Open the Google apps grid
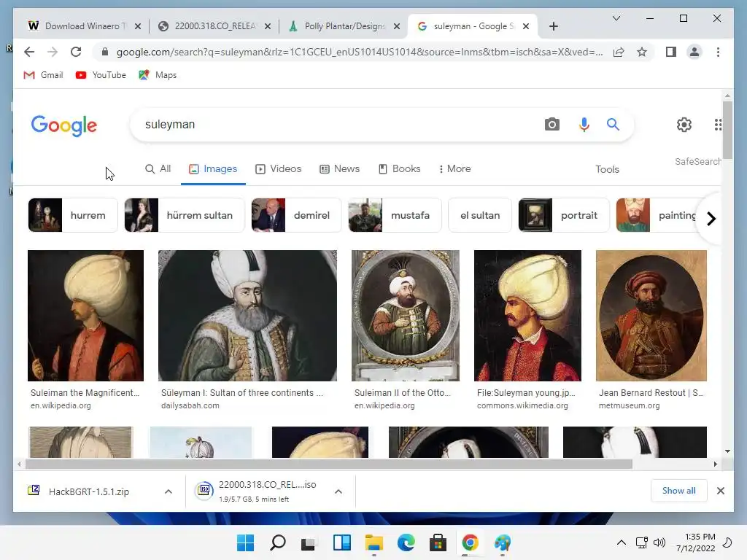This screenshot has width=747, height=560. 718,125
